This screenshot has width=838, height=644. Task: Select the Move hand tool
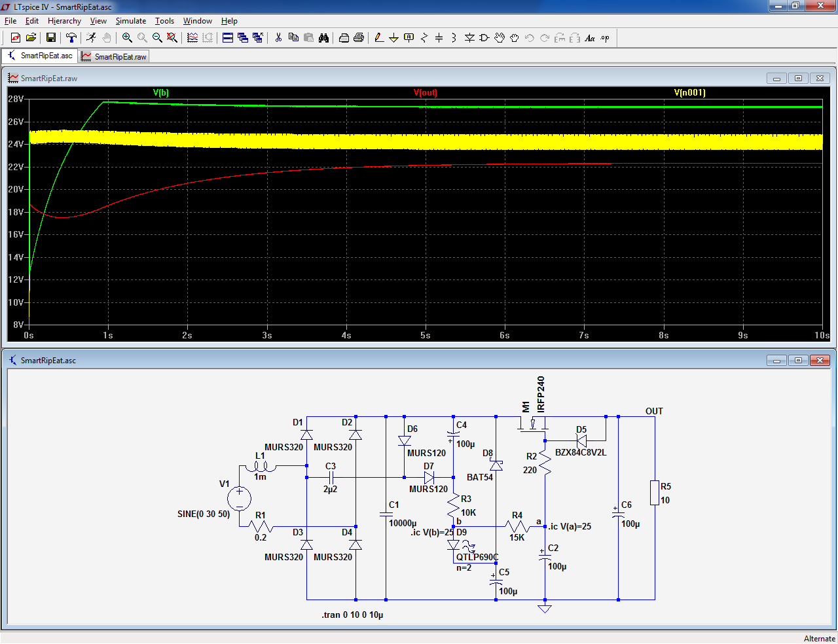tap(500, 38)
